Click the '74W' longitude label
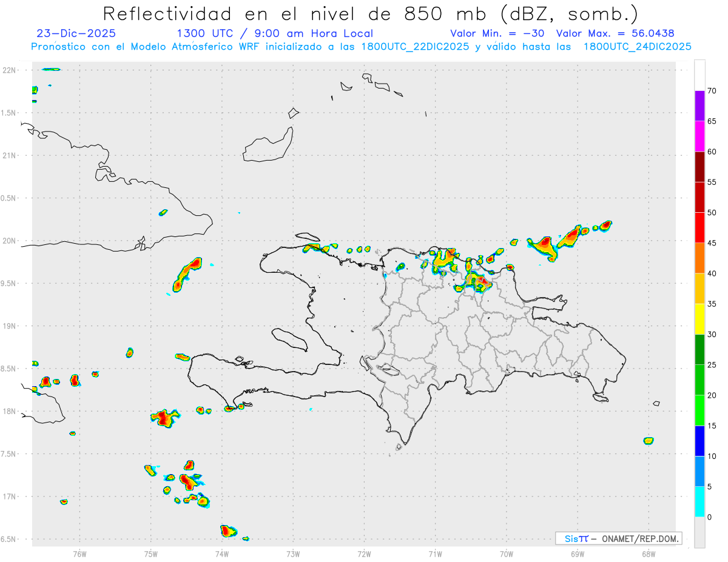728x562 pixels. point(222,553)
